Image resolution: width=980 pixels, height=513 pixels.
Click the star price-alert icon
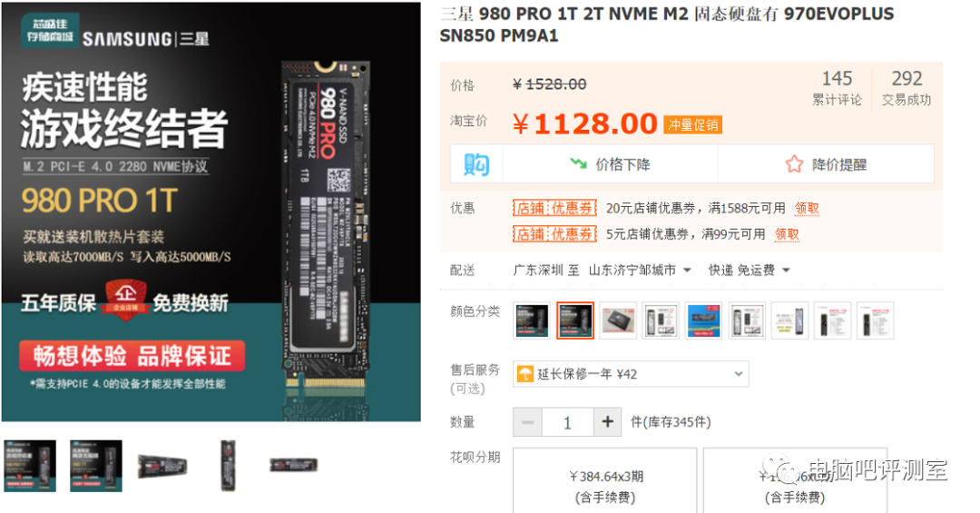[794, 164]
